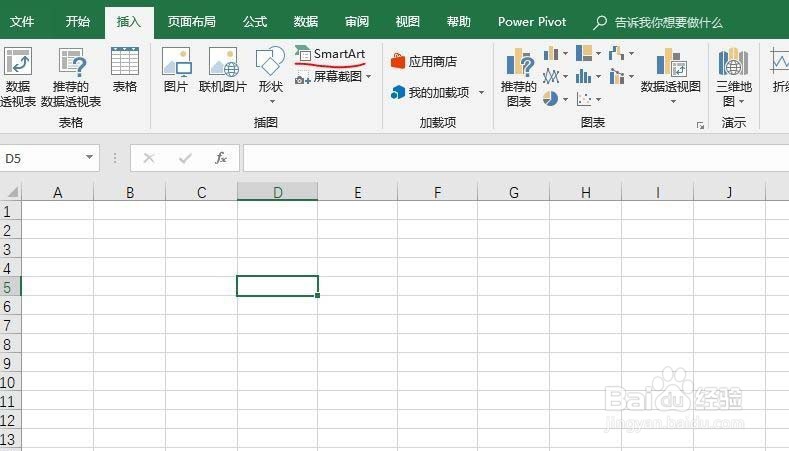The height and width of the screenshot is (451, 789).
Task: Click the Tell Me (告诉我你想要做什么) box
Action: click(x=668, y=22)
